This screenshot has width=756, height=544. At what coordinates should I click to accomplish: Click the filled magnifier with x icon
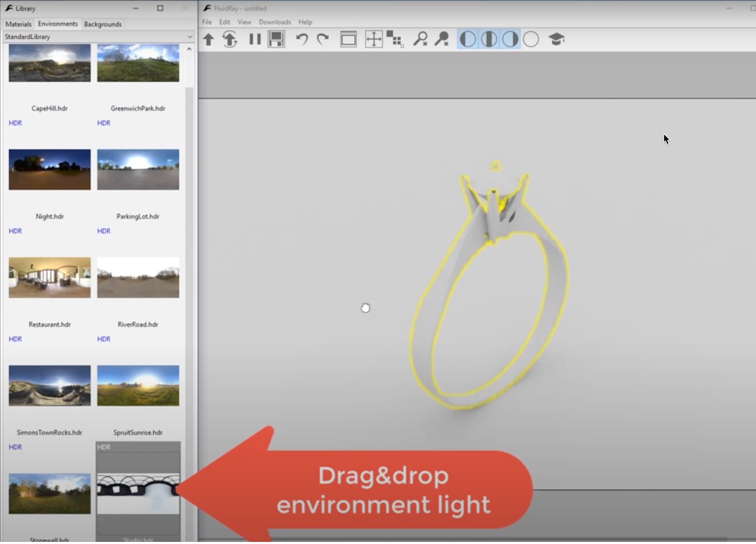click(441, 40)
